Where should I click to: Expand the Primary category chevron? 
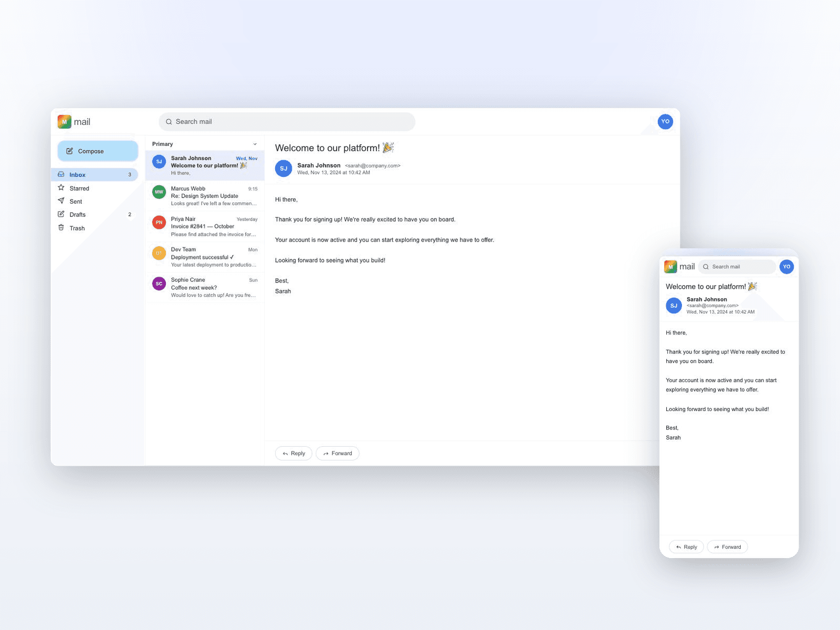(255, 144)
